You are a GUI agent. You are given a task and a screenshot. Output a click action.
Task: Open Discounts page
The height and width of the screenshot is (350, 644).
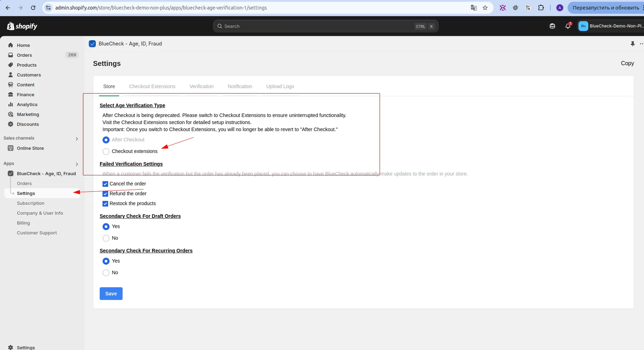[28, 124]
